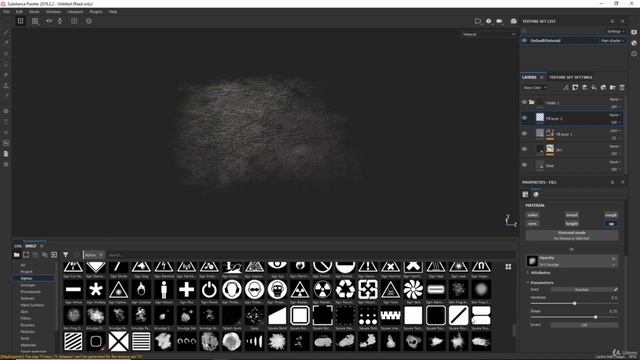
Task: Delete the selected layer with trash icon
Action: (x=622, y=87)
